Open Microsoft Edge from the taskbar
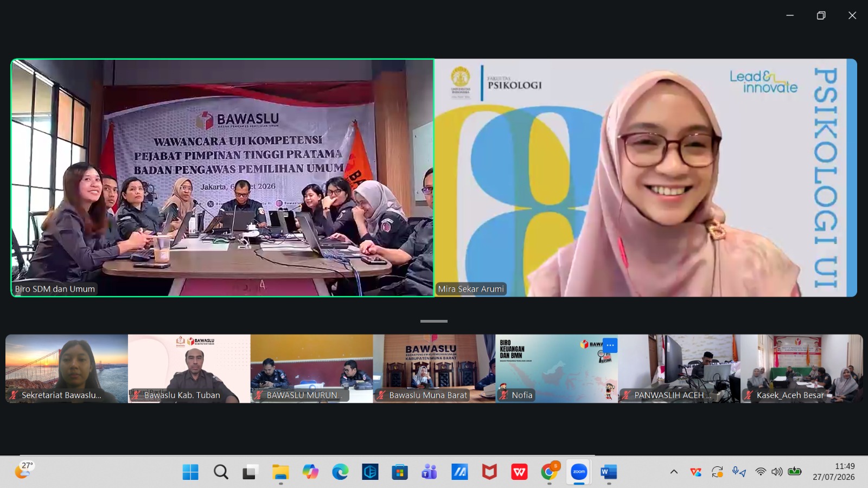The height and width of the screenshot is (488, 868). pos(340,472)
